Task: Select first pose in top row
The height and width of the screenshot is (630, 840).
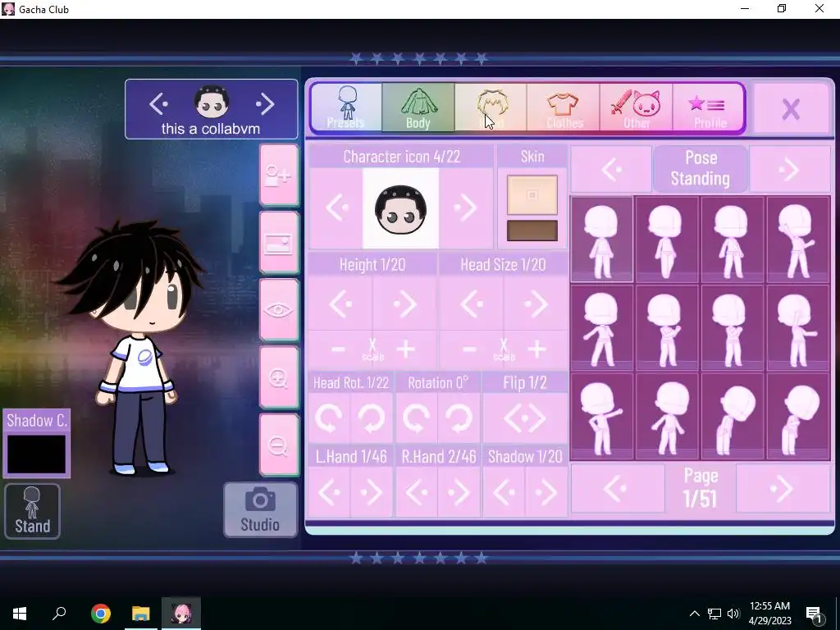Action: (601, 239)
